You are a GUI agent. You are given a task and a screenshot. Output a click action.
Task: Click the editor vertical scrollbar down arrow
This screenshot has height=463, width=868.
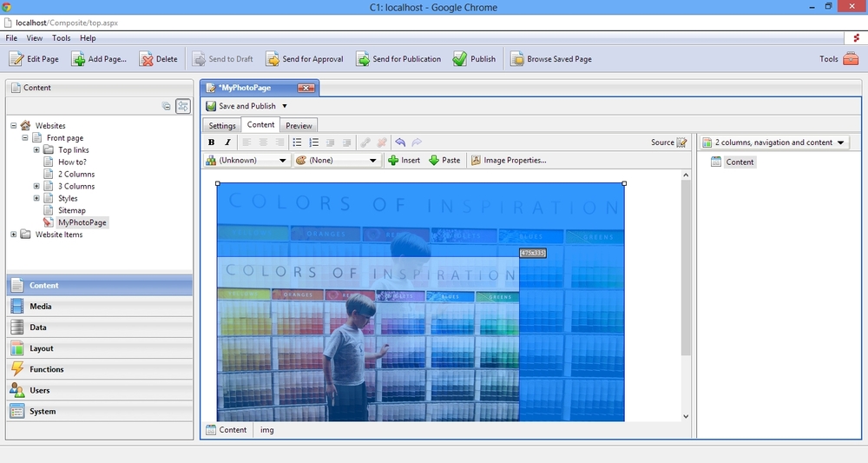pyautogui.click(x=686, y=416)
